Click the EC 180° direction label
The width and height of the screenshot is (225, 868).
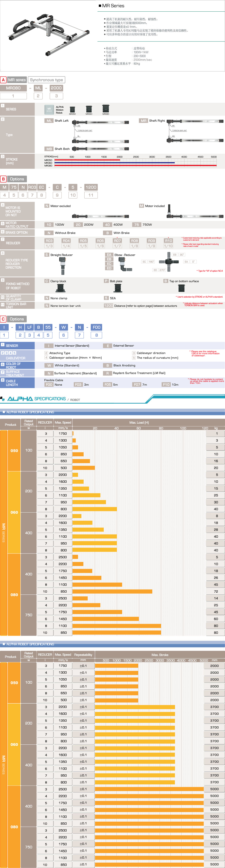pos(148,261)
